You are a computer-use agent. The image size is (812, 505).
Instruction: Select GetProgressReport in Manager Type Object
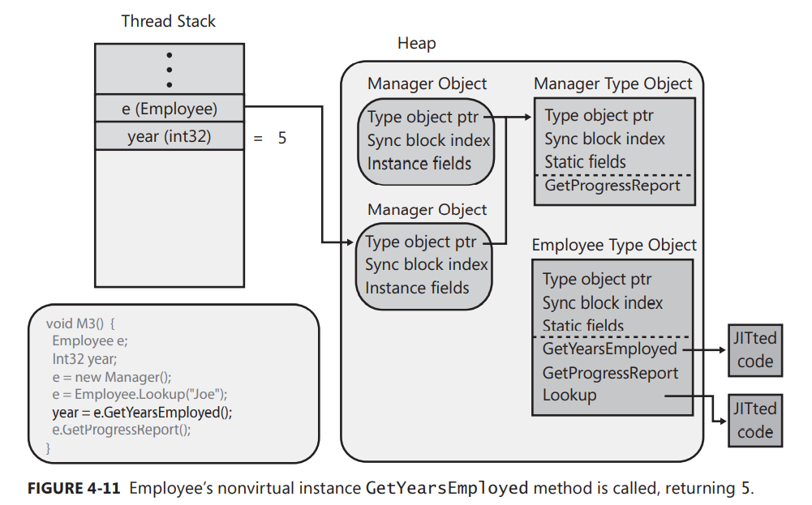pyautogui.click(x=612, y=186)
